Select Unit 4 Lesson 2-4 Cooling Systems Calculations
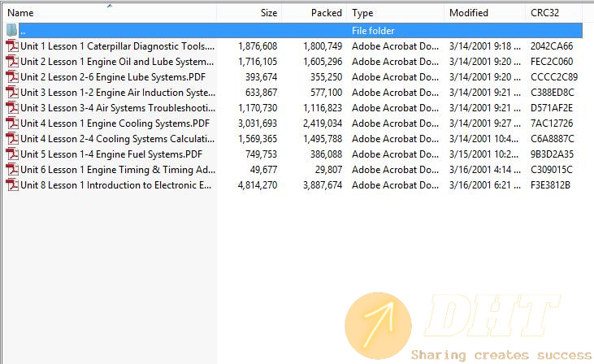The image size is (594, 364). pyautogui.click(x=118, y=139)
